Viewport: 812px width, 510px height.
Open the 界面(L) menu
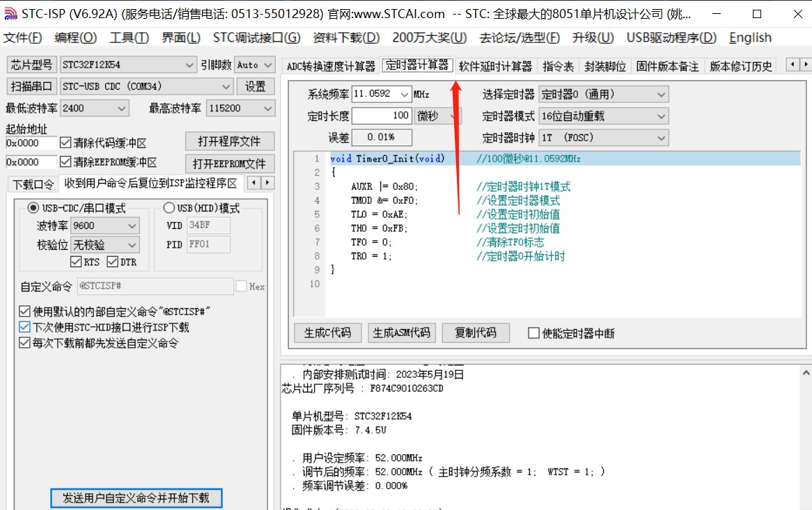click(x=181, y=38)
